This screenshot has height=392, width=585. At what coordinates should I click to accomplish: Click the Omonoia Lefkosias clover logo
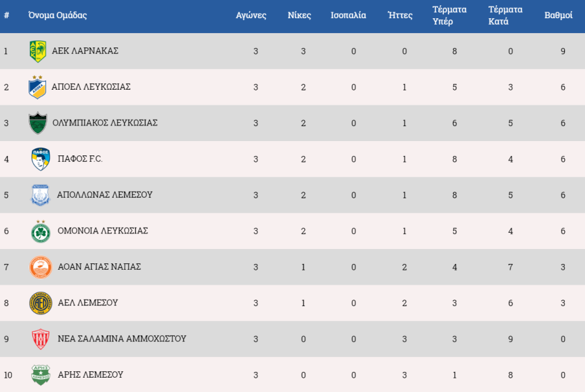[41, 231]
